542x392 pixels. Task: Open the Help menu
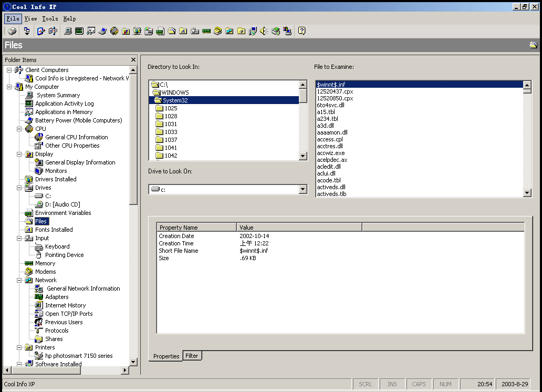click(69, 19)
